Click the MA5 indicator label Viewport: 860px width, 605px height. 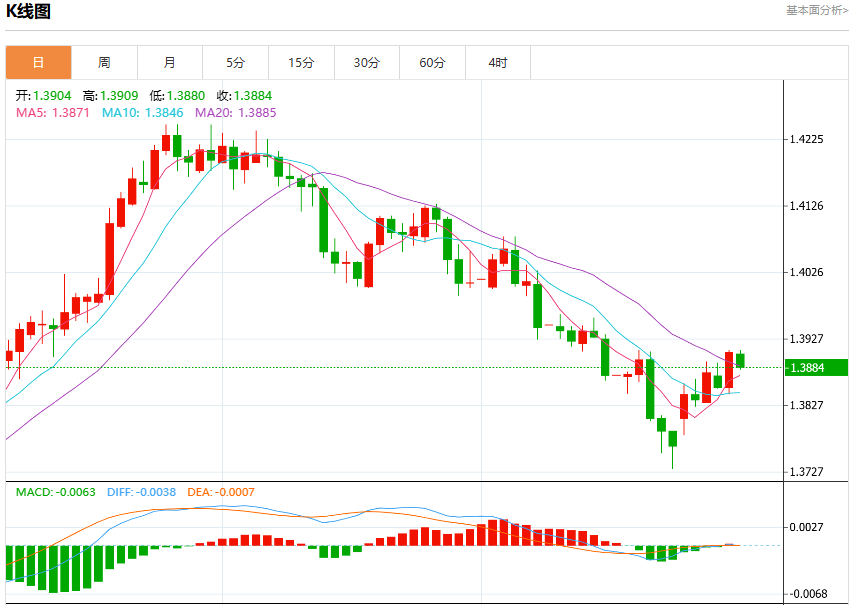[x=53, y=112]
